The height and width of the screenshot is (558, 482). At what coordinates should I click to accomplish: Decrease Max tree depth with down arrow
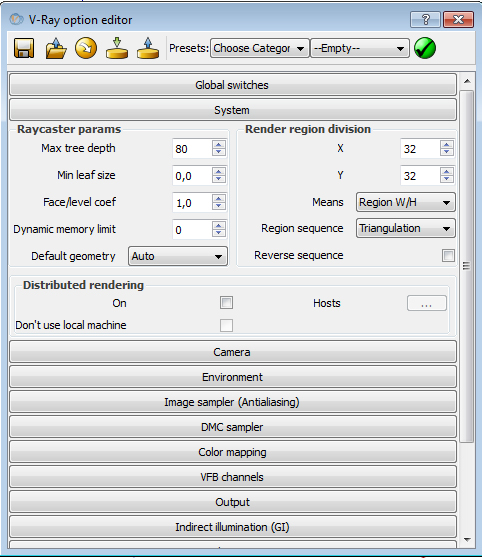point(219,152)
